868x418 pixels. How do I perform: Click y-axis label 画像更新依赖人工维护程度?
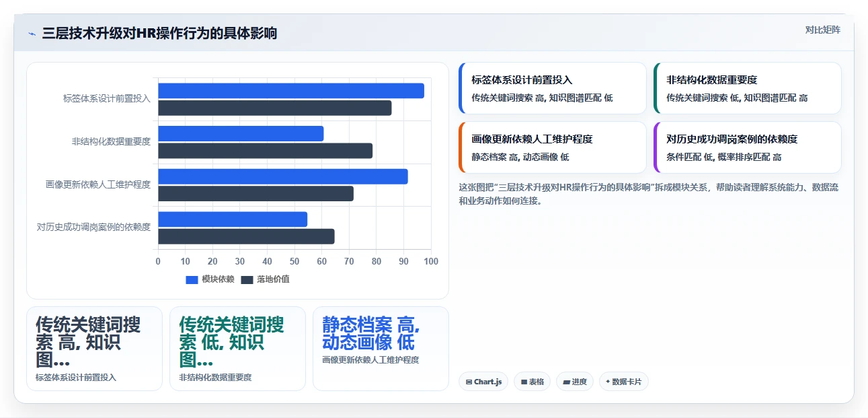point(98,184)
